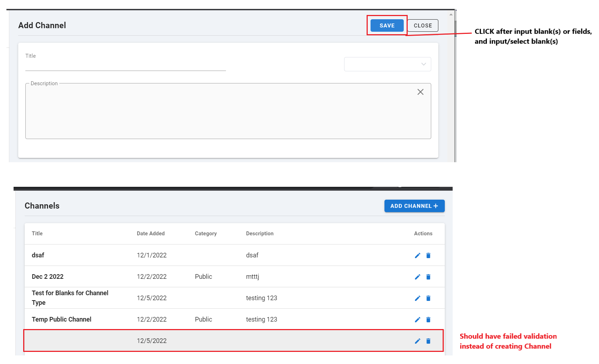Edit the dsaf channel with pencil icon

(417, 255)
